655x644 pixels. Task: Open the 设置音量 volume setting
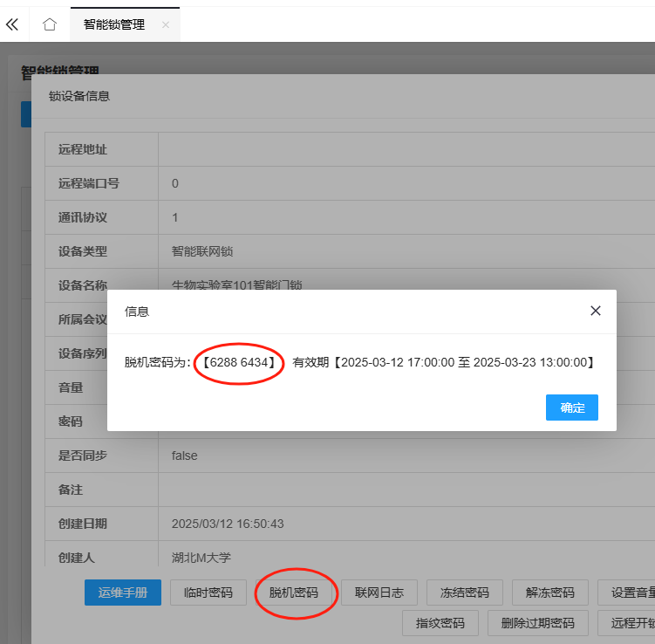(630, 593)
